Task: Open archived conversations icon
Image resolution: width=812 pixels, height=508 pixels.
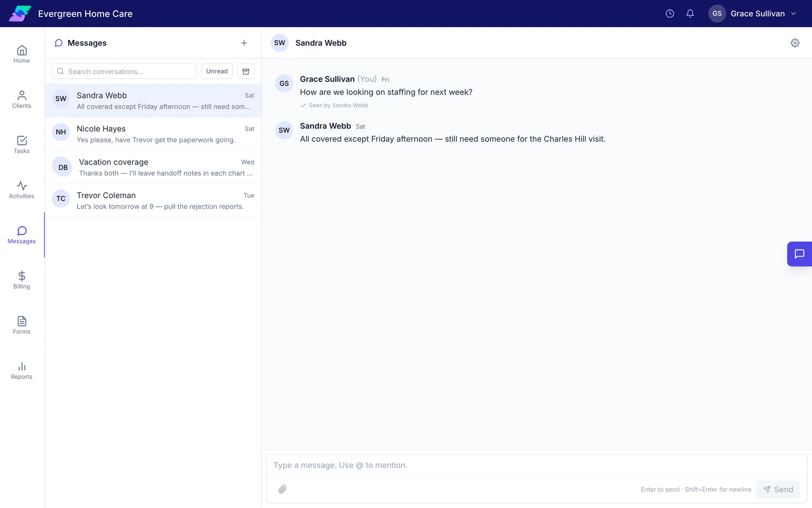Action: coord(246,72)
